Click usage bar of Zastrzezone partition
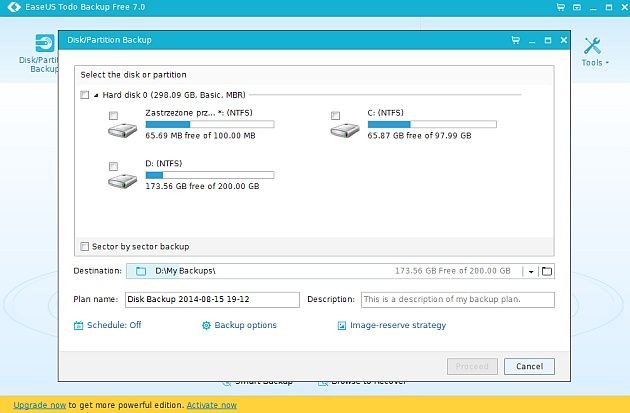 (x=210, y=125)
